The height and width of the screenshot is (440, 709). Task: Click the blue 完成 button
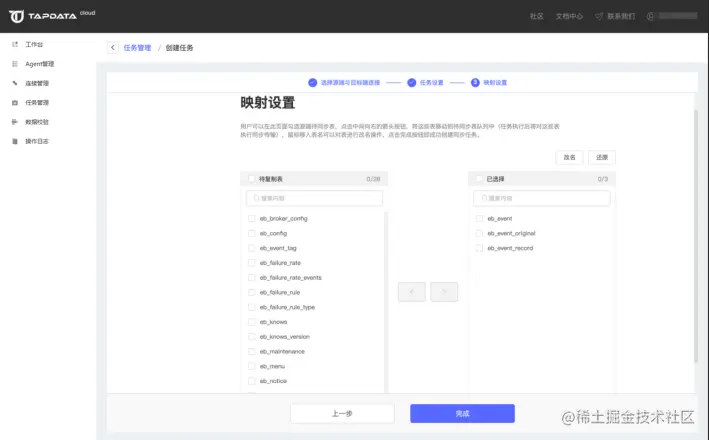[462, 413]
